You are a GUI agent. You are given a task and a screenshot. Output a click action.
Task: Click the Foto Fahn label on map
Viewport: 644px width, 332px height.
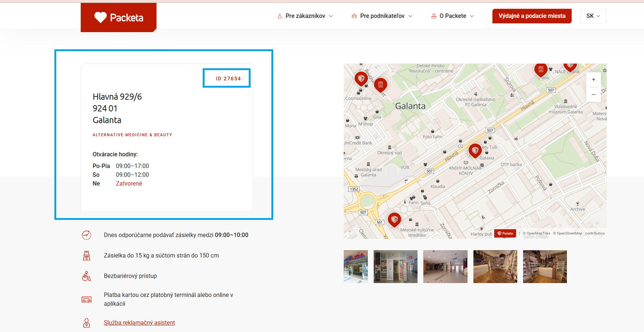pyautogui.click(x=433, y=137)
